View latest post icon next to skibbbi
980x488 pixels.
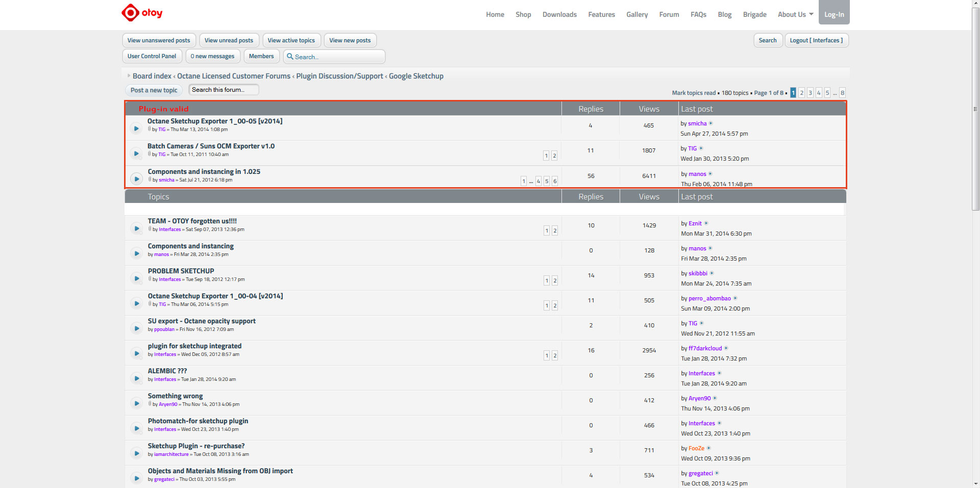pyautogui.click(x=712, y=273)
